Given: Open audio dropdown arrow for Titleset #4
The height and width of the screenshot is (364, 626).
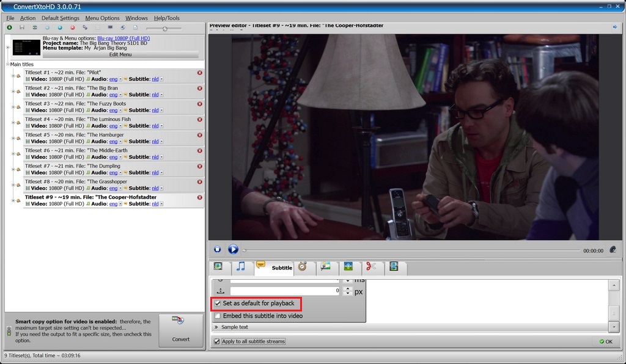Looking at the screenshot, I should [x=120, y=126].
